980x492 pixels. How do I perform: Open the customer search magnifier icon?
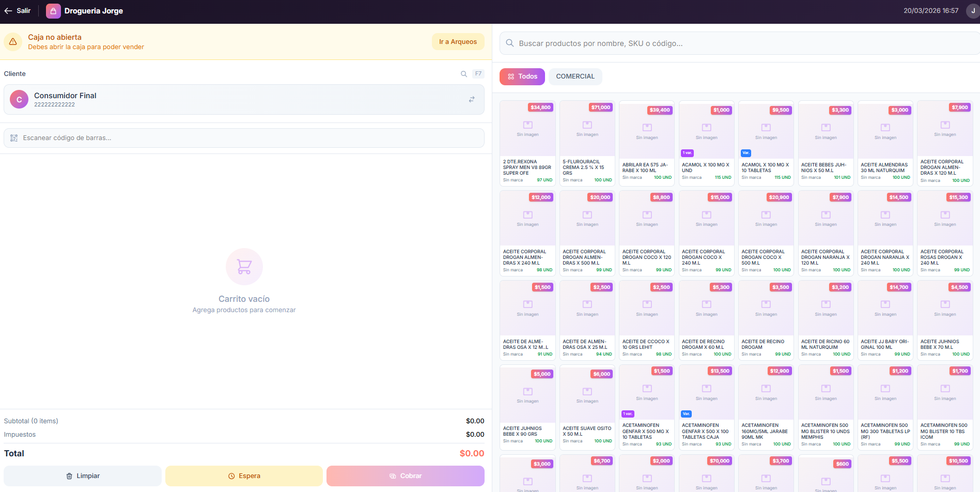[463, 73]
